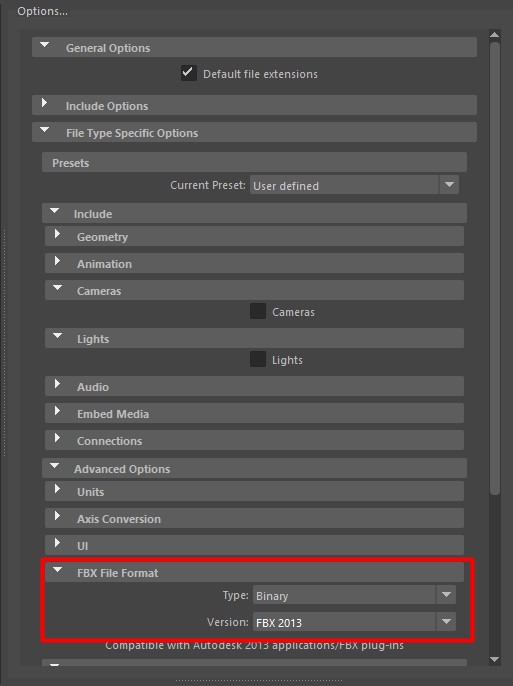
Task: Uncheck Default file extensions checkbox
Action: coord(188,73)
